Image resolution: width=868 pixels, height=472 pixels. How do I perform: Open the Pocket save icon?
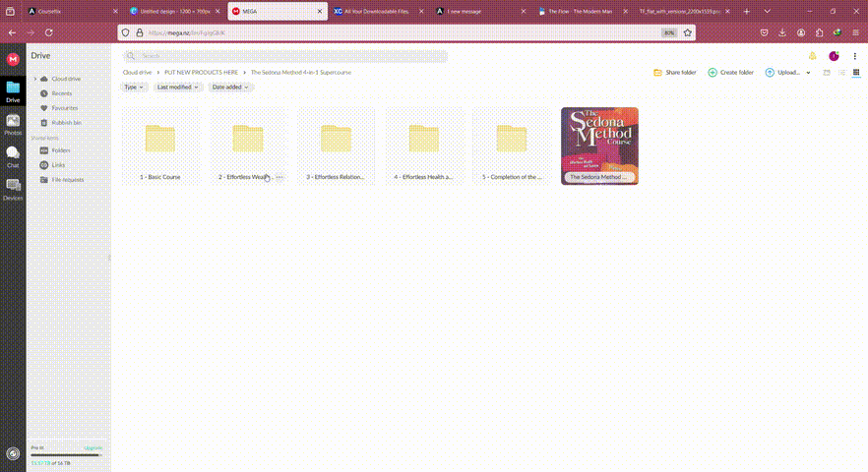click(764, 32)
